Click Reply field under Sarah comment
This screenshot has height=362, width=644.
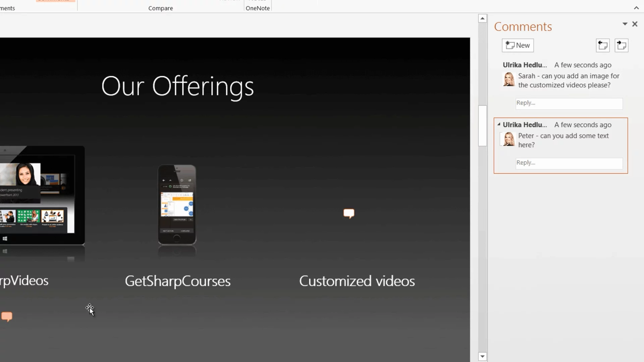(569, 103)
